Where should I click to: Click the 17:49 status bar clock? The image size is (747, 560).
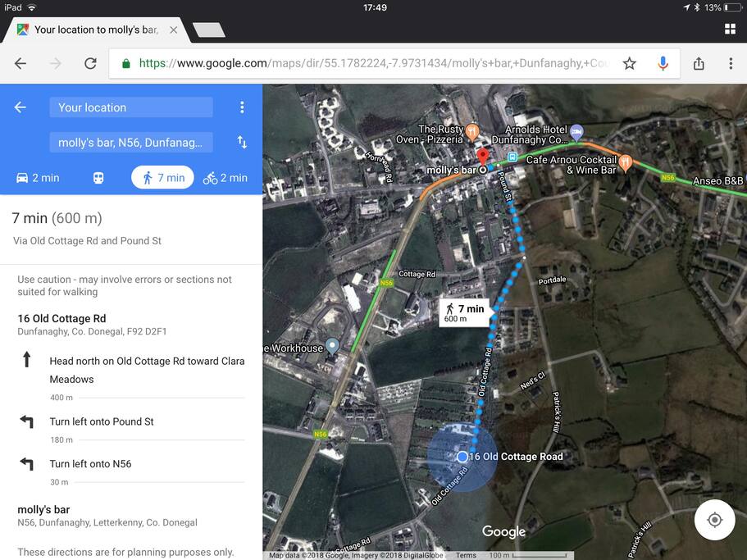[375, 7]
